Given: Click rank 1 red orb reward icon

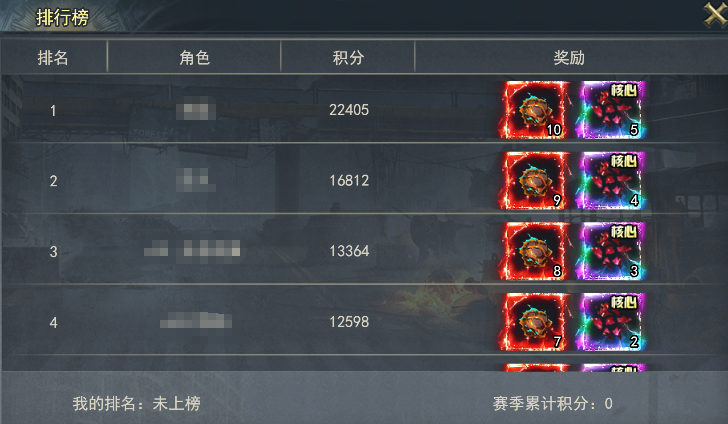Looking at the screenshot, I should [x=534, y=110].
